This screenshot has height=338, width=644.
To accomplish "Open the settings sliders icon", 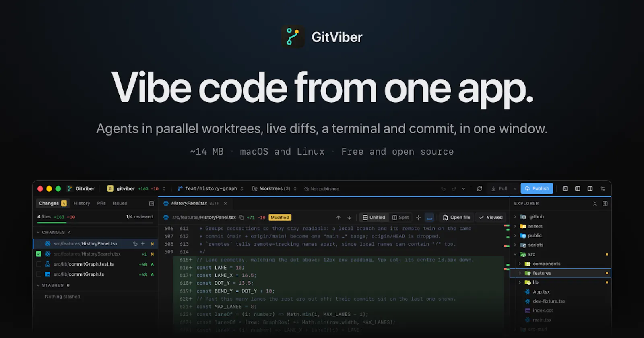I will point(603,189).
